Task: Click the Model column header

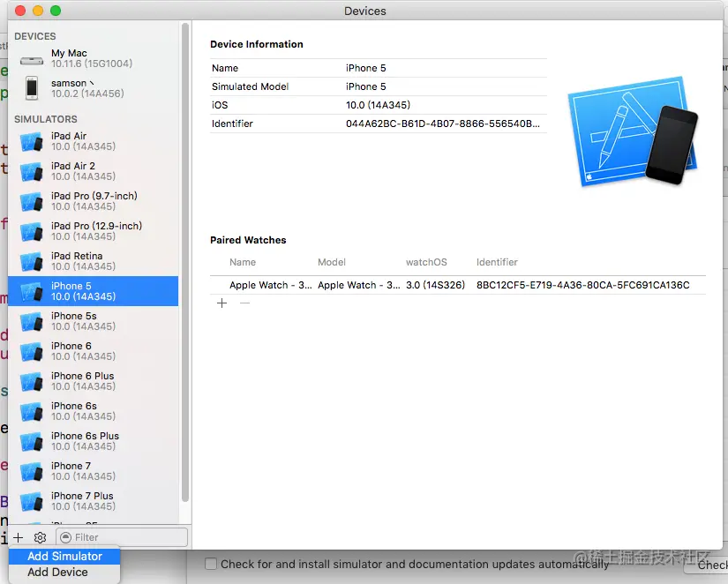Action: [332, 262]
